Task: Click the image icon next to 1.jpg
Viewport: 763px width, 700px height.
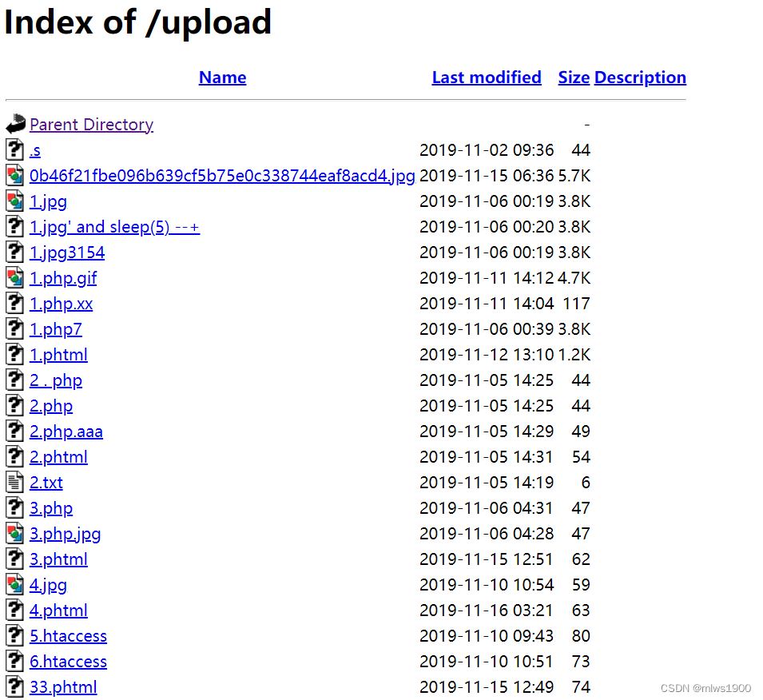Action: pos(14,201)
